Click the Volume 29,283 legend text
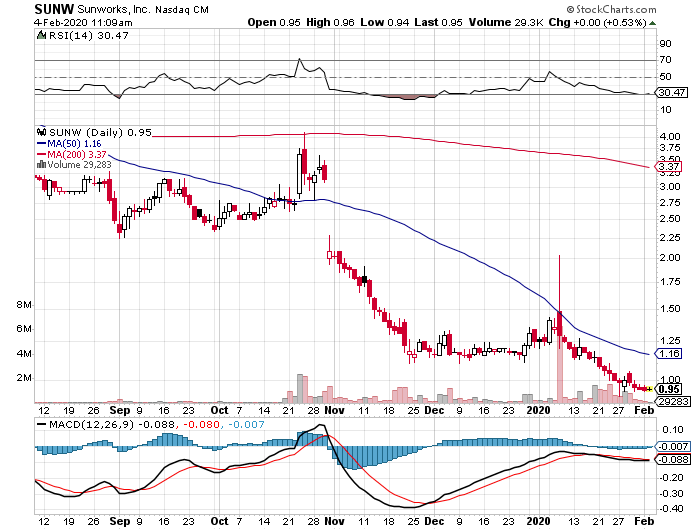Image resolution: width=700 pixels, height=530 pixels. (x=79, y=165)
